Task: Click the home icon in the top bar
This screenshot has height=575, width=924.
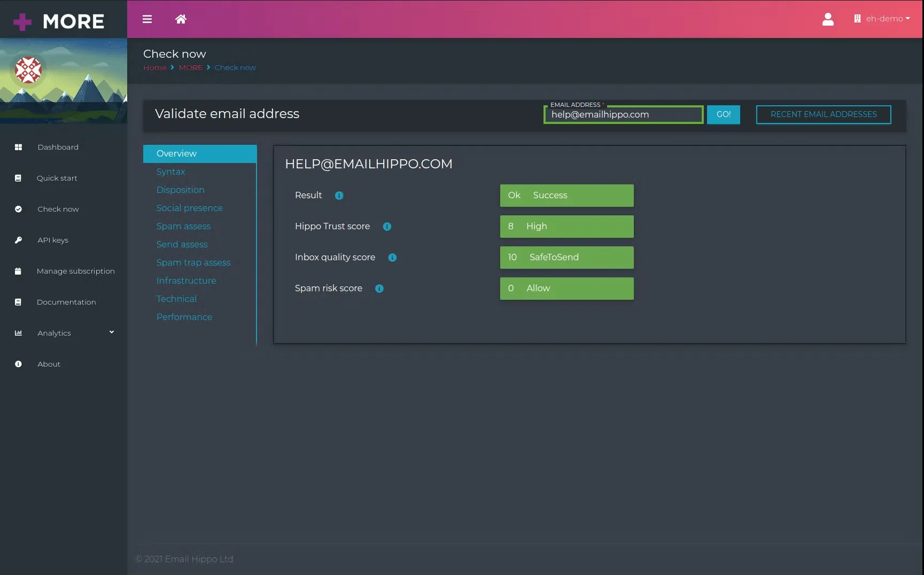Action: pyautogui.click(x=180, y=19)
